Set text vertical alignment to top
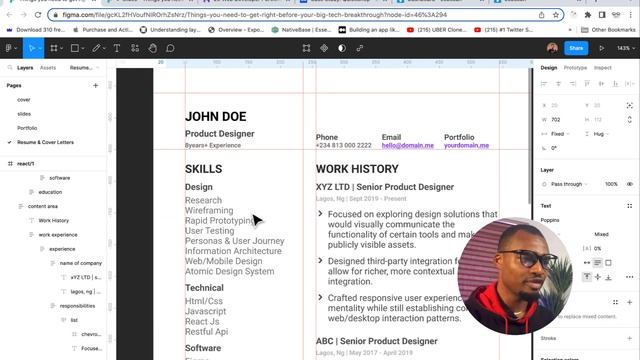The image size is (640, 360). 587,277
